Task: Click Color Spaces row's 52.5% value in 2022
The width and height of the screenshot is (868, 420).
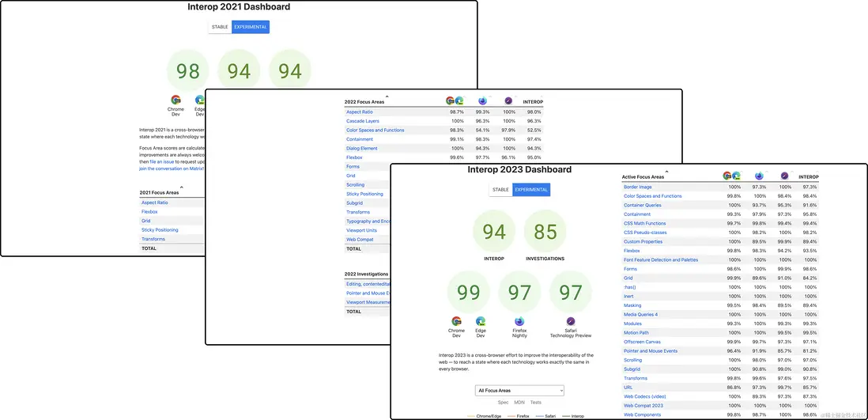Action: click(x=534, y=131)
